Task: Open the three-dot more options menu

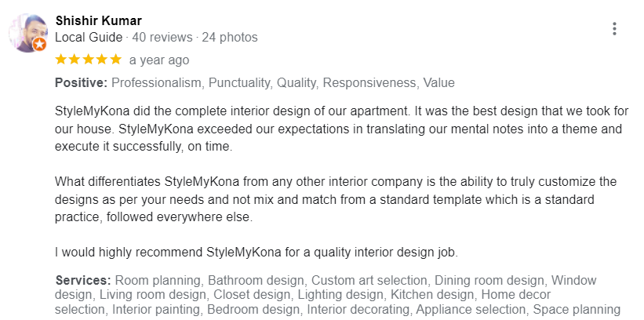Action: [614, 29]
